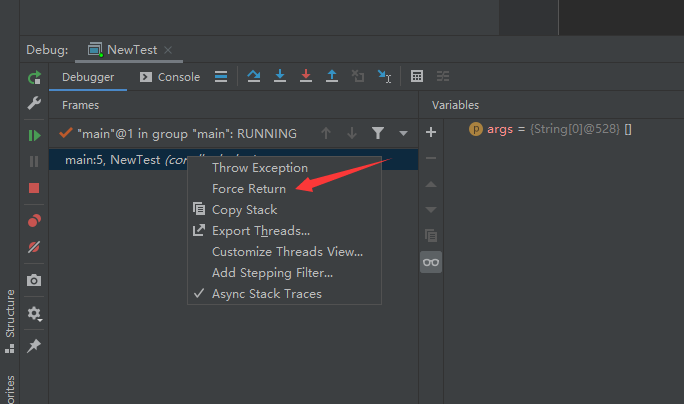Choose Add Stepping Filter option
The image size is (684, 404).
click(x=284, y=273)
